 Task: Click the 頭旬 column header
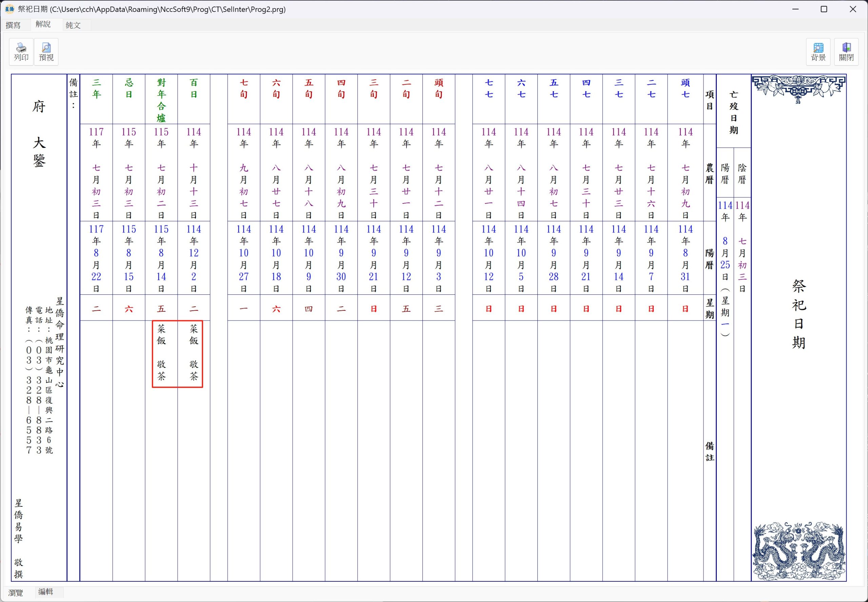click(x=438, y=89)
